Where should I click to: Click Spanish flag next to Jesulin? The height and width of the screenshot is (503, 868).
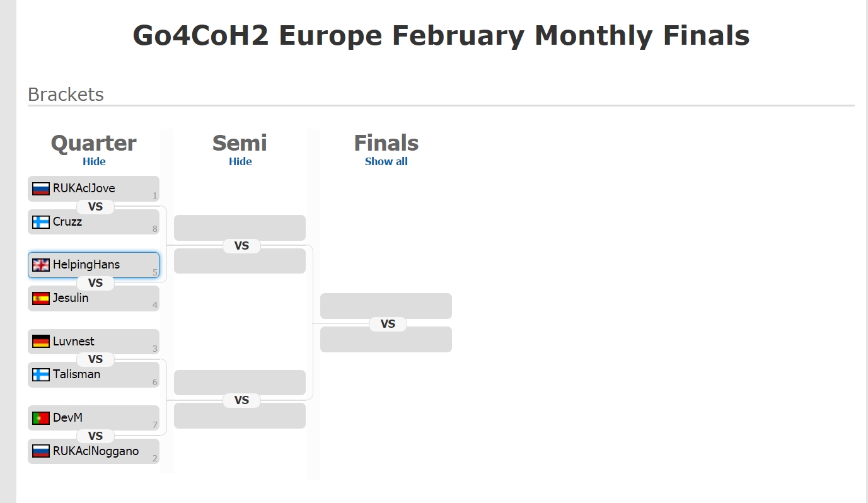[41, 298]
